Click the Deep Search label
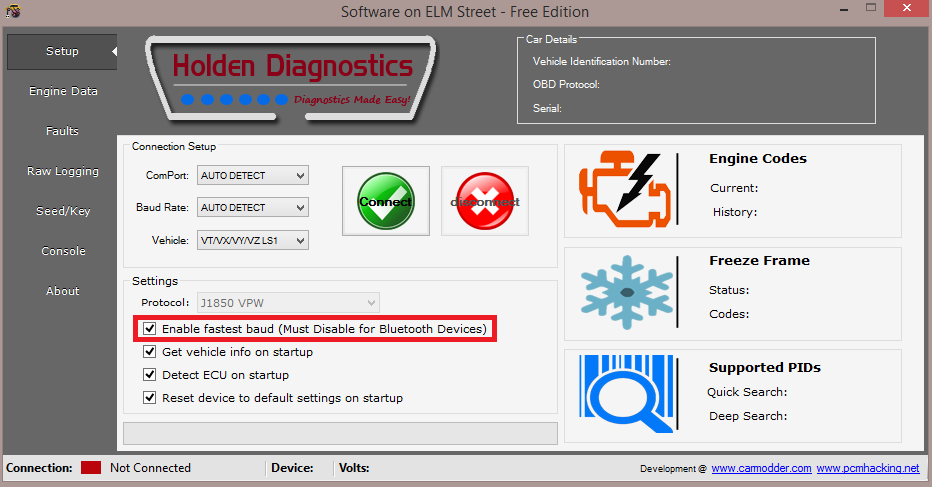 748,416
